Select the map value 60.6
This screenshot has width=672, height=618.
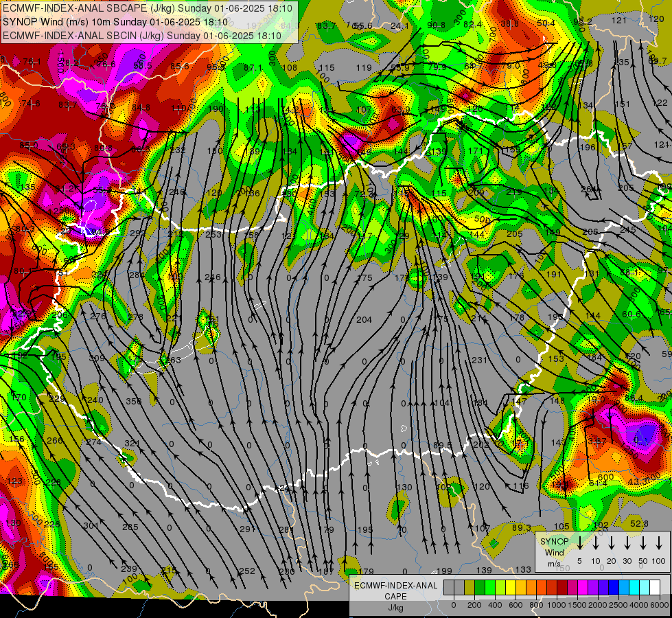tap(632, 314)
